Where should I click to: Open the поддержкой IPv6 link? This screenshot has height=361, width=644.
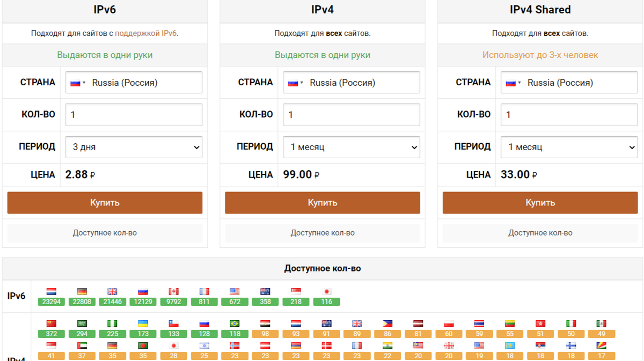[145, 33]
